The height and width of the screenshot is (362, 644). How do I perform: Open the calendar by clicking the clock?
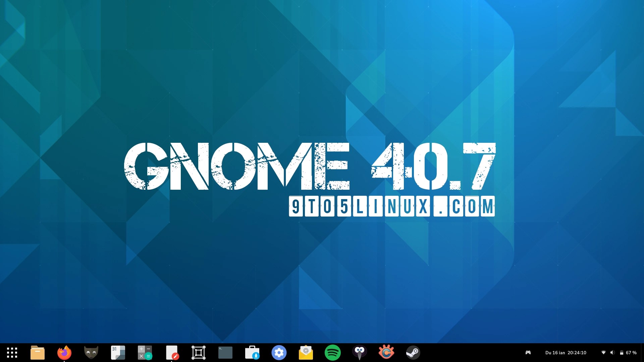567,353
